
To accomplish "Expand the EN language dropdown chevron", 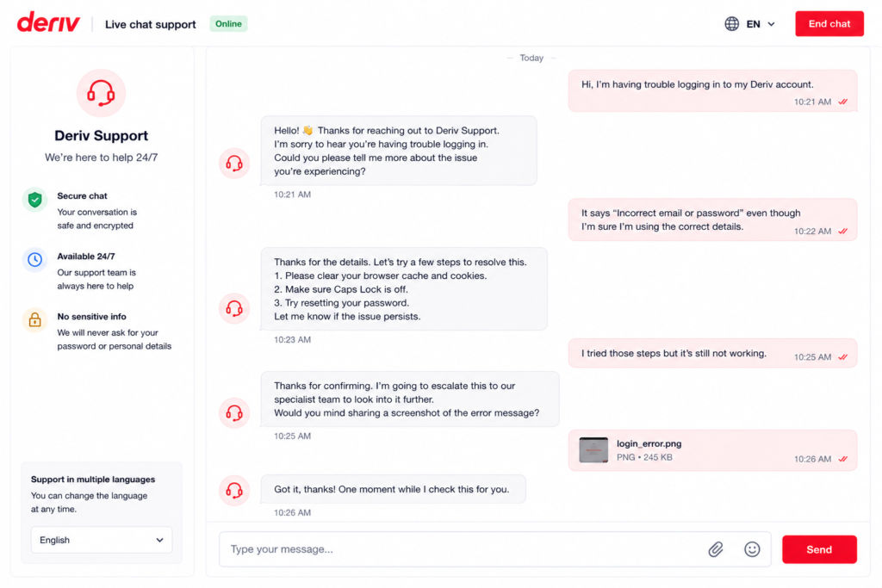I will (771, 24).
